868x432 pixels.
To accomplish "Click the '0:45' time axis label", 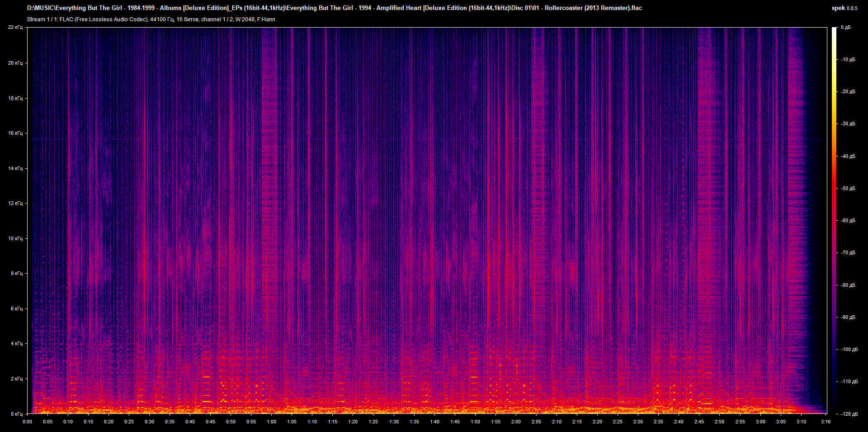I will (x=210, y=422).
